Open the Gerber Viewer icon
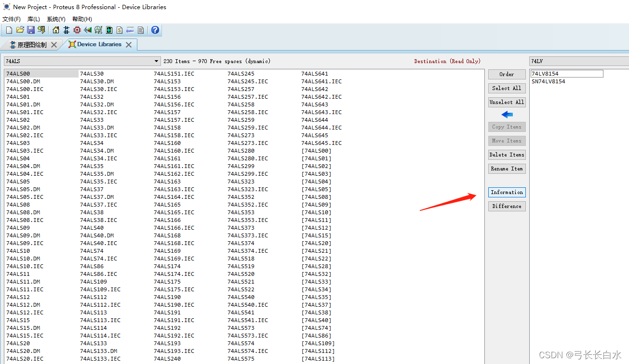The height and width of the screenshot is (364, 629). (x=98, y=30)
